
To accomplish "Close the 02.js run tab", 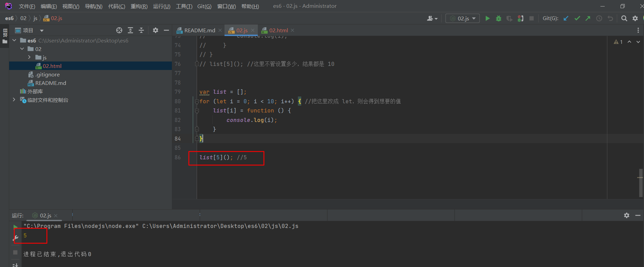I will tap(56, 216).
